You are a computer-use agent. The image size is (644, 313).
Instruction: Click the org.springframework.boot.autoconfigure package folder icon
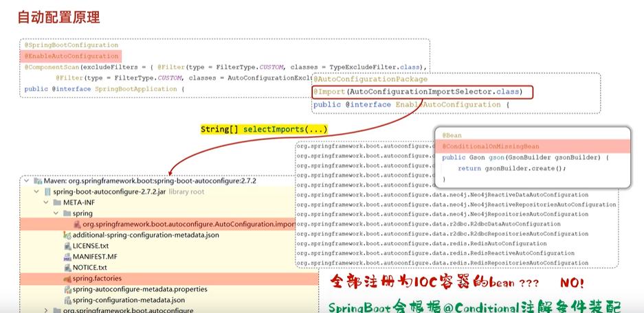57,310
